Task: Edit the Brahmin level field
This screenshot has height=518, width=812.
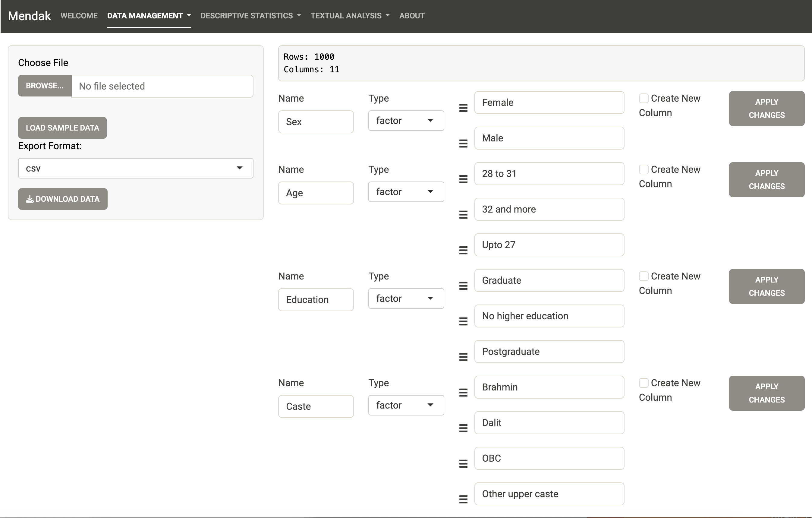Action: [x=549, y=387]
